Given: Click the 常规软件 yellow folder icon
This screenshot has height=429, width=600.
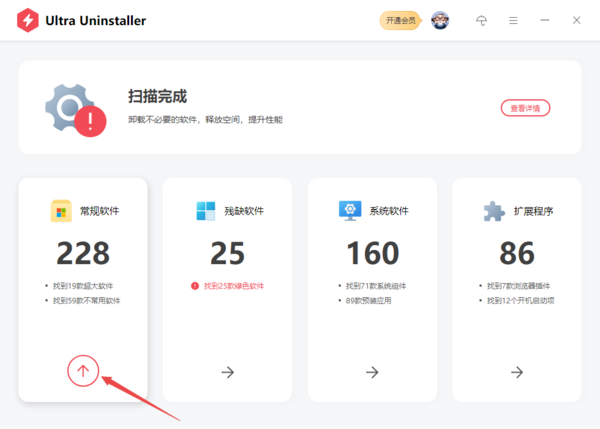Looking at the screenshot, I should click(x=62, y=211).
